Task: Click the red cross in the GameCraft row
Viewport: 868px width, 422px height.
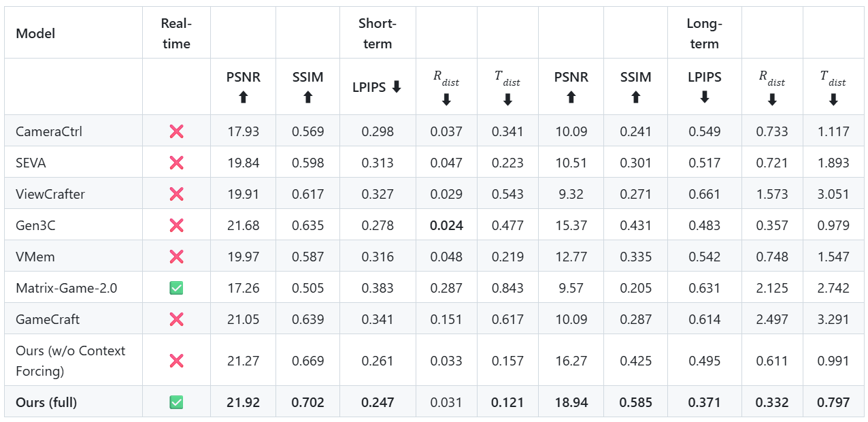Action: [176, 319]
